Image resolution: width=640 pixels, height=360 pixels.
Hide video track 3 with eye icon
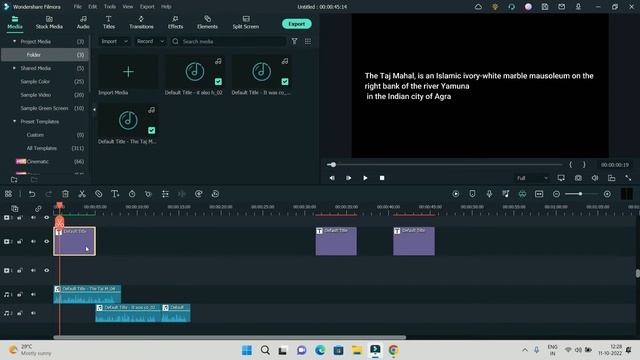tap(47, 218)
